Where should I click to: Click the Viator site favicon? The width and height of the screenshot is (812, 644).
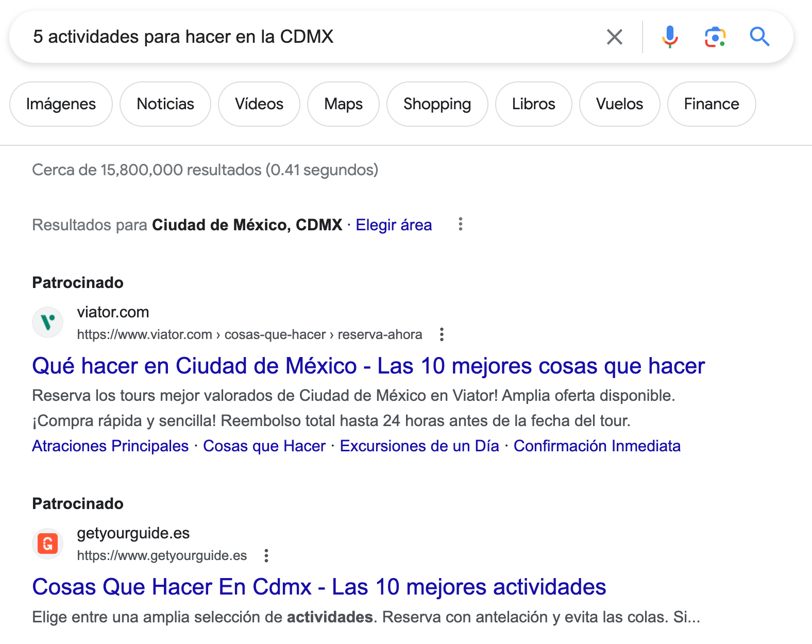[48, 323]
